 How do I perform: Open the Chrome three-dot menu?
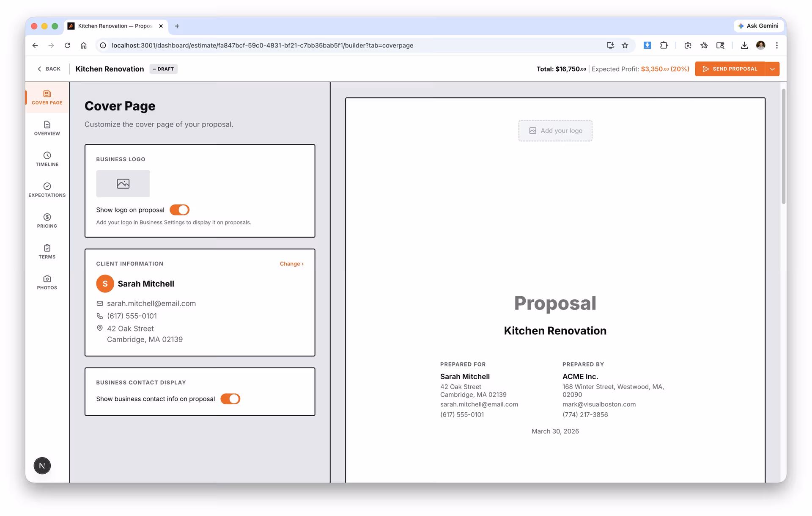coord(777,45)
